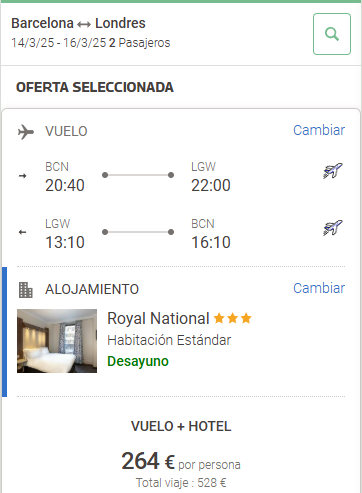Click the 20:40 BCN departure time
This screenshot has height=493, width=362.
[65, 185]
